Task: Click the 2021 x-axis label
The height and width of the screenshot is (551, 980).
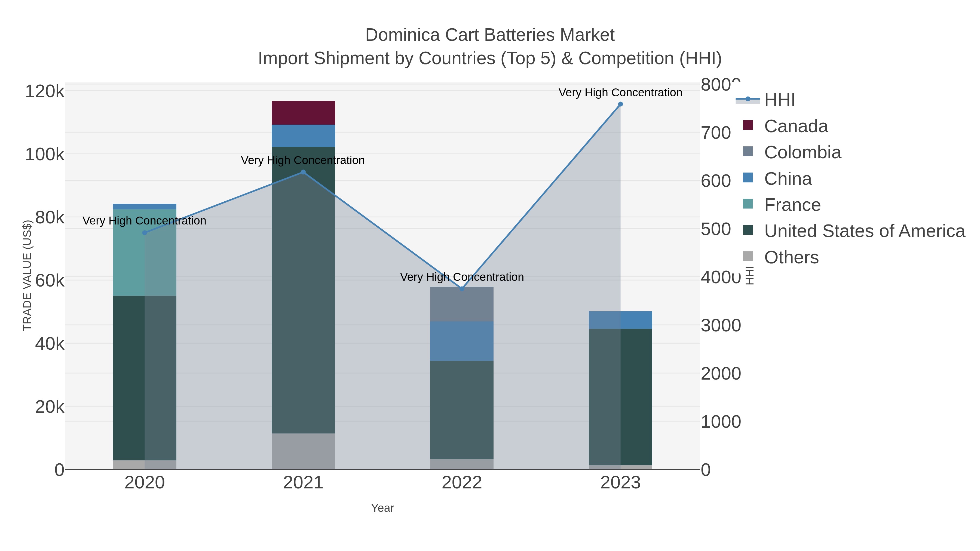Action: point(303,483)
